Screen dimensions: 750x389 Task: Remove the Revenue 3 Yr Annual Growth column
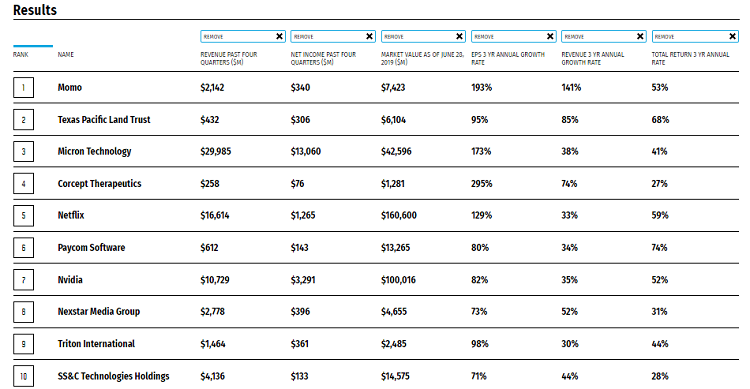pyautogui.click(x=640, y=36)
